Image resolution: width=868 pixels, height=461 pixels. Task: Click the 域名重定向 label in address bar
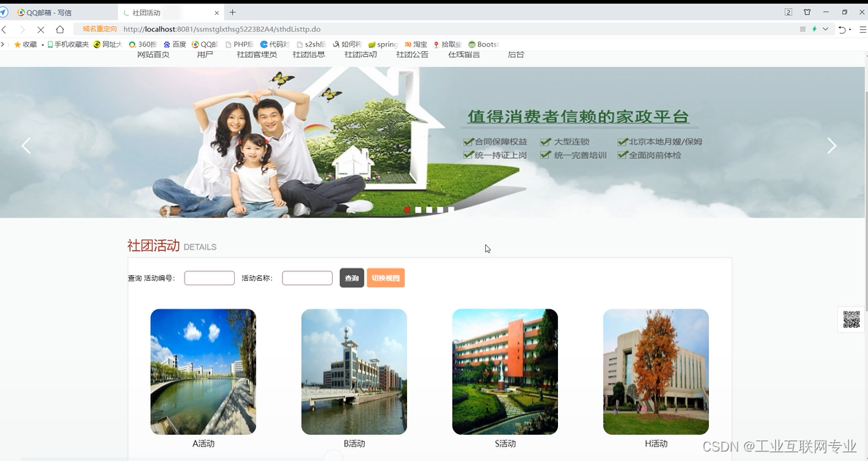(x=100, y=29)
